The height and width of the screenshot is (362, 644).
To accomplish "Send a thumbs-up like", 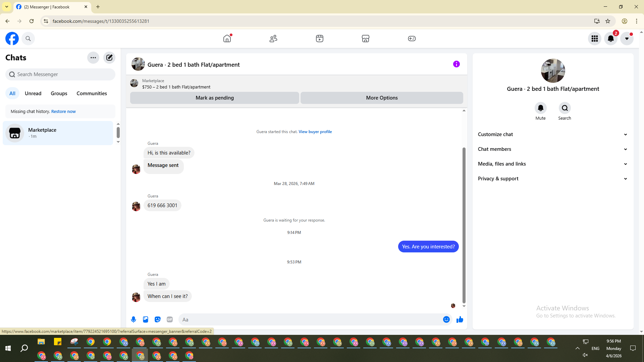I will pyautogui.click(x=460, y=319).
